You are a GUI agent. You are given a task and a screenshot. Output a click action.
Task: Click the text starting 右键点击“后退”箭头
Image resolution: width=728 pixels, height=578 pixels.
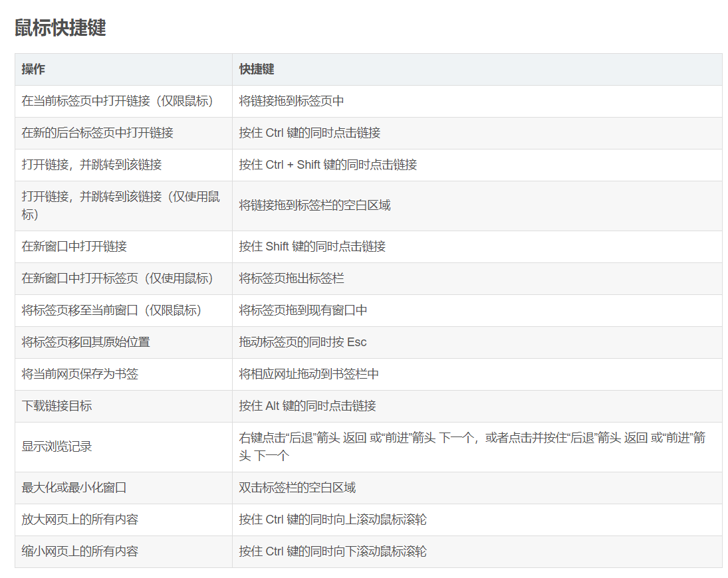coord(472,446)
